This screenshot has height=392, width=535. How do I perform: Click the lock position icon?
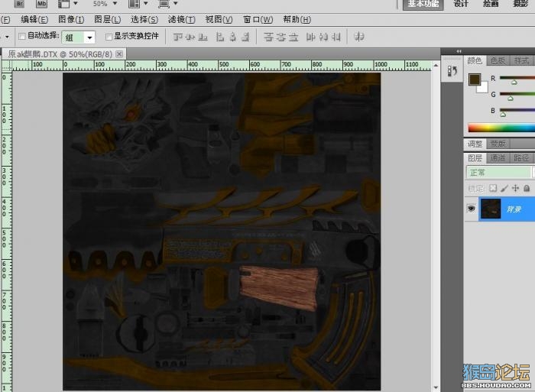[x=516, y=188]
